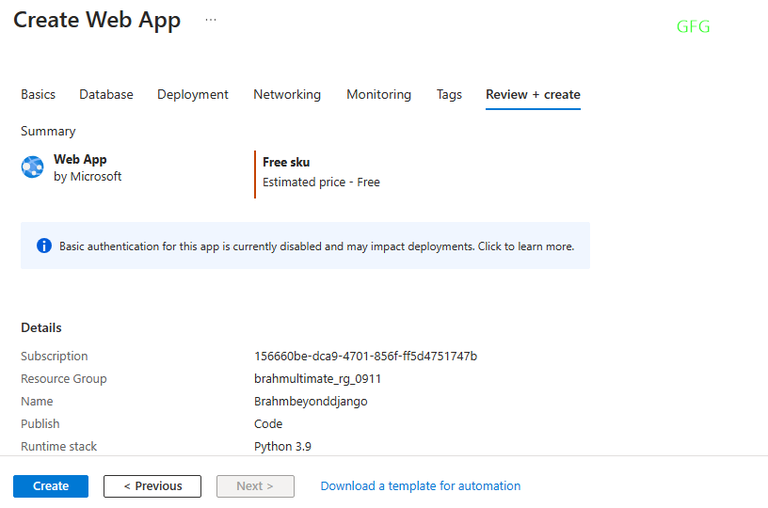Go to the Deployment tab
Viewport: 768px width, 508px height.
[192, 94]
